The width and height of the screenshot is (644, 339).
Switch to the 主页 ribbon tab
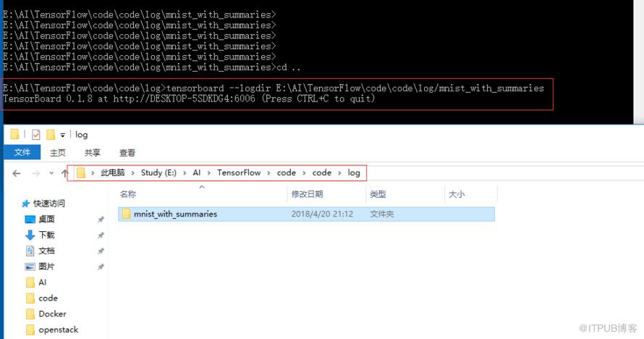pos(57,152)
